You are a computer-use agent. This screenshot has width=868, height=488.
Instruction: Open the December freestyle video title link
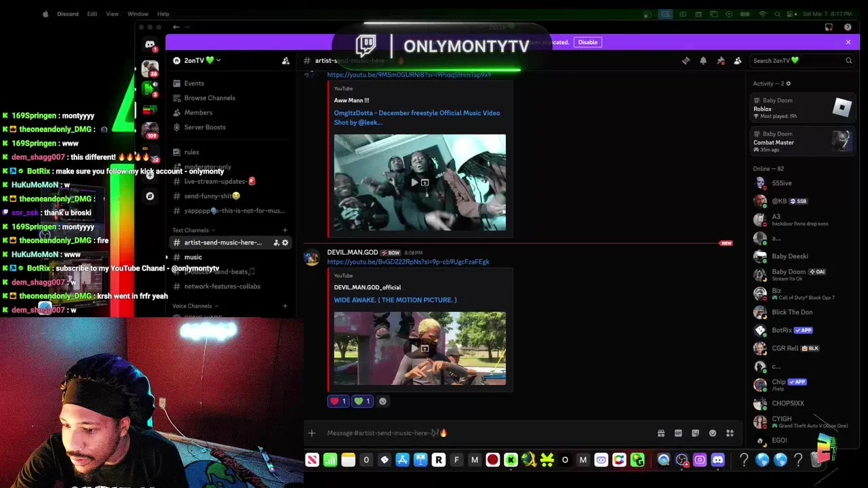(416, 117)
